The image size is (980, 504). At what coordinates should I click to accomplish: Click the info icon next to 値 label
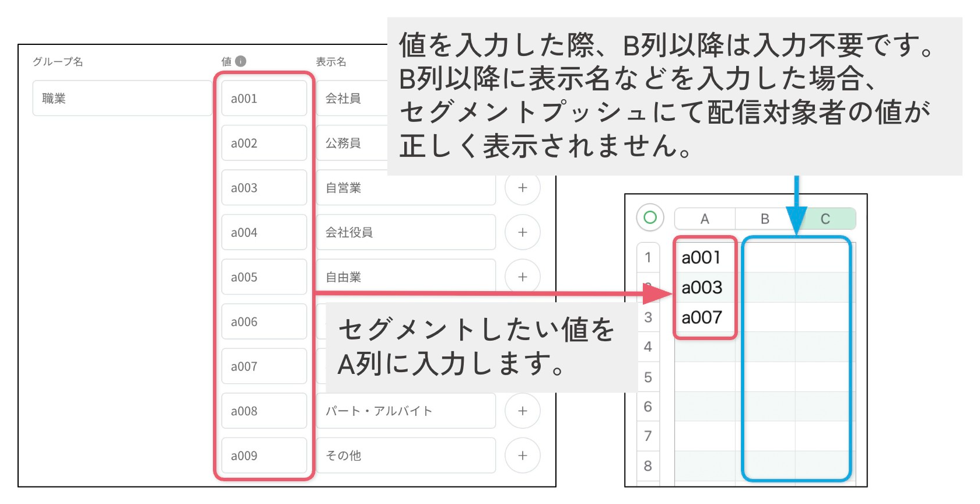click(x=241, y=61)
